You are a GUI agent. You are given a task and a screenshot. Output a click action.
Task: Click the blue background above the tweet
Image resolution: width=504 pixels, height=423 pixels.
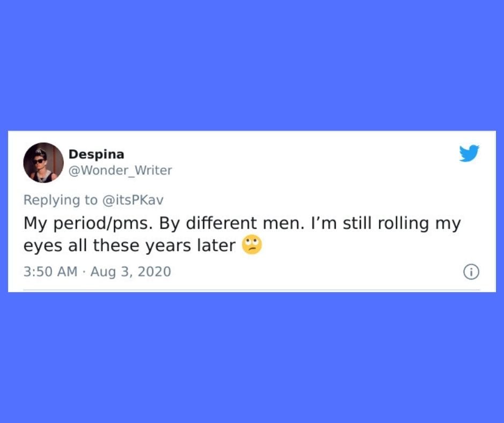click(x=252, y=64)
